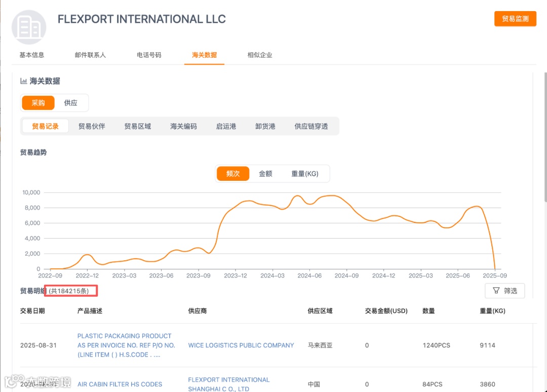Switch chart to 金额 view
This screenshot has width=547, height=392.
click(x=265, y=174)
